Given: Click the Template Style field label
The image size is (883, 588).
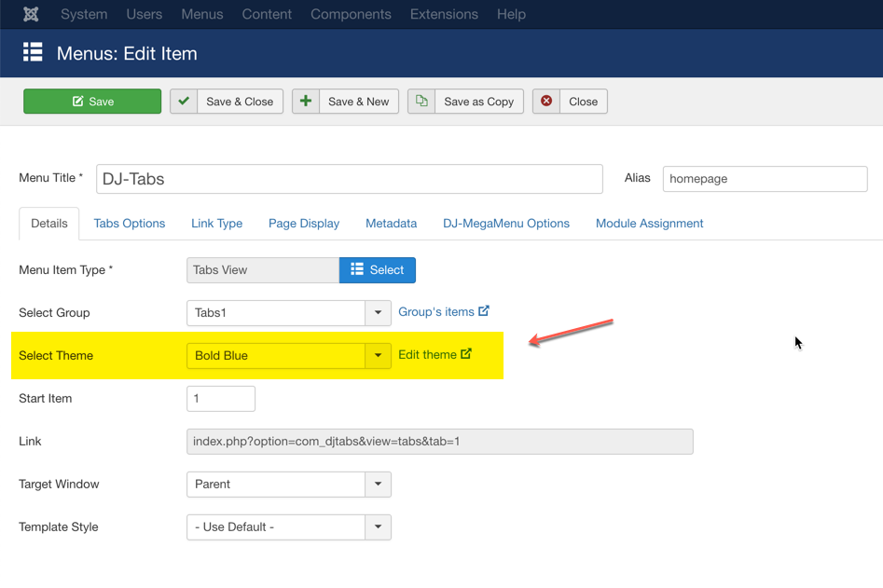Looking at the screenshot, I should [x=59, y=527].
